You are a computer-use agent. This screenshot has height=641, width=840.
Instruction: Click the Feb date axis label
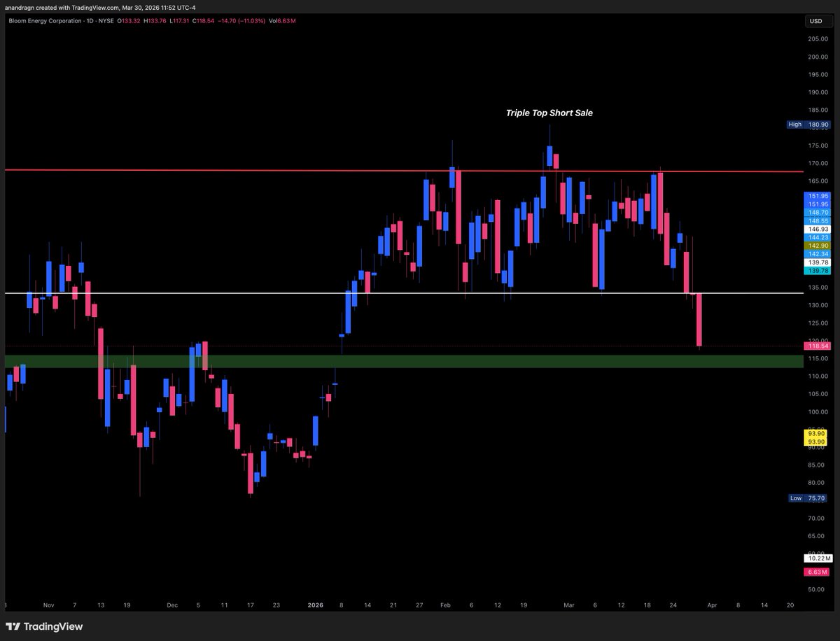coord(447,604)
